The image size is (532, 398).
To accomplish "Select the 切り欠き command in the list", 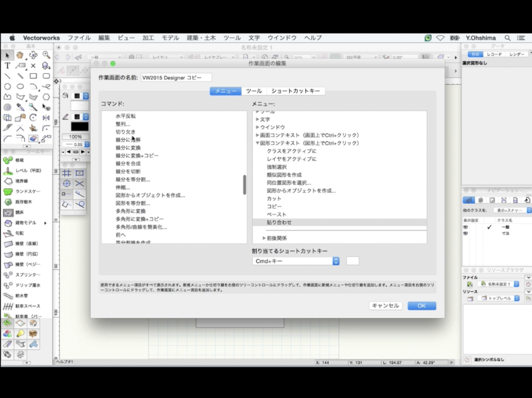I will click(x=125, y=132).
